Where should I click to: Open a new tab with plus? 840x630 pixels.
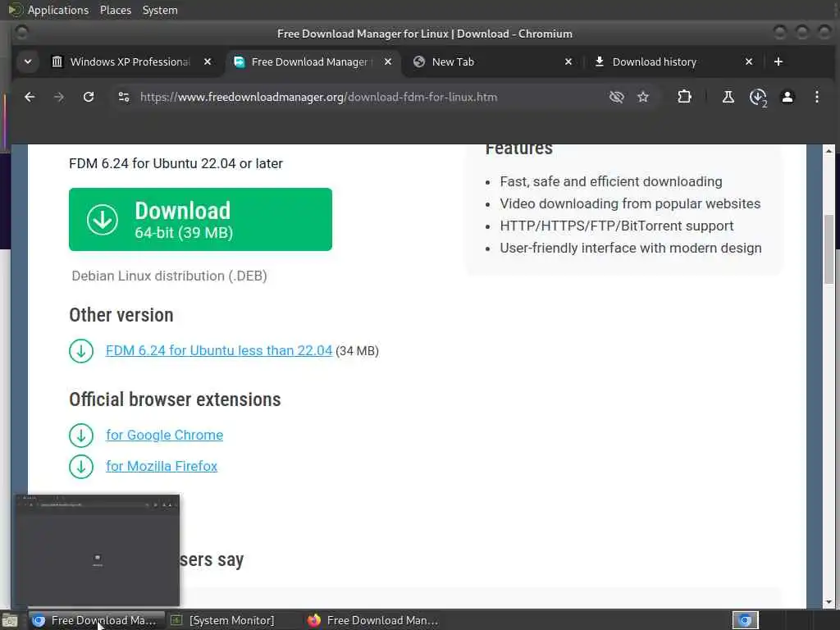click(x=778, y=62)
